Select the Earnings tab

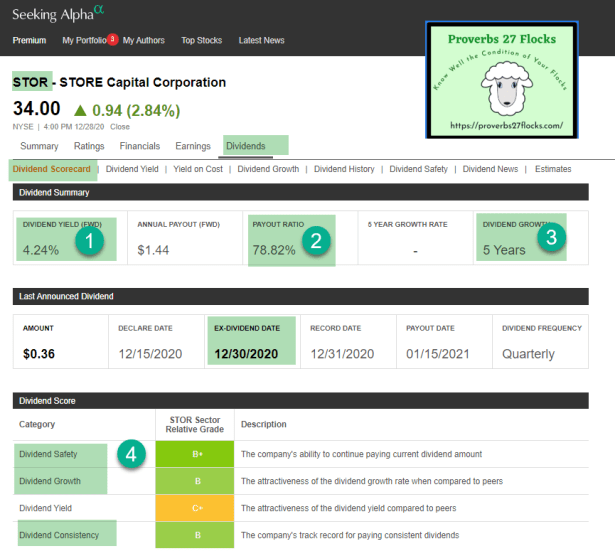tap(193, 146)
